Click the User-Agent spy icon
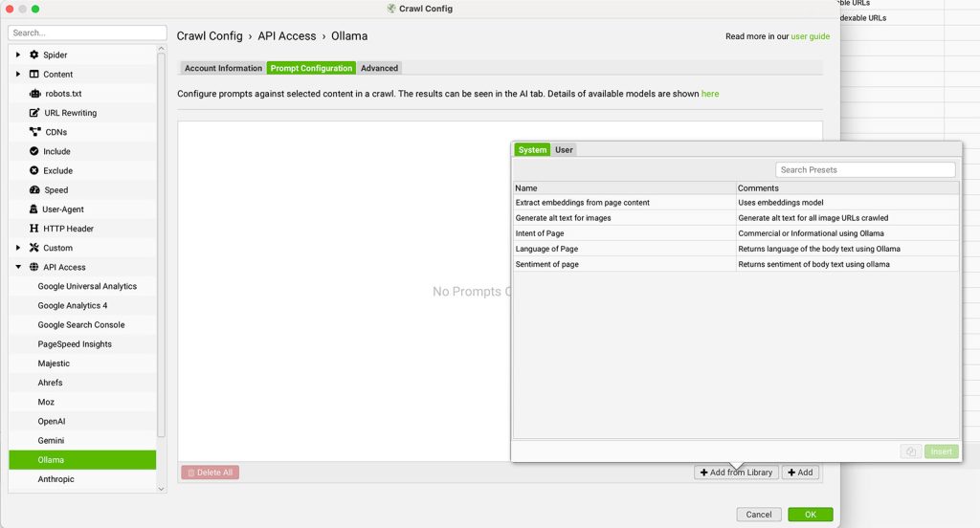 (33, 209)
